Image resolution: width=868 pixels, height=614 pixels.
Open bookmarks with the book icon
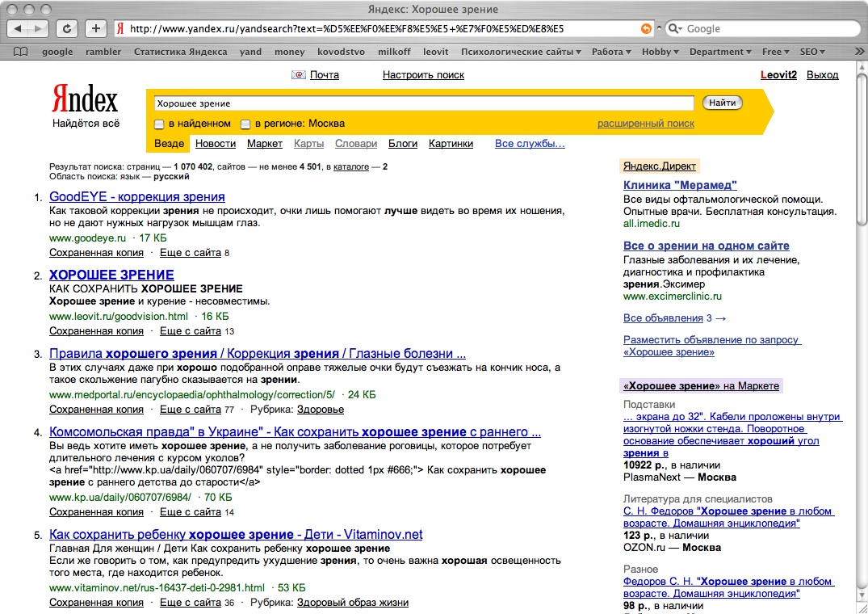(20, 52)
